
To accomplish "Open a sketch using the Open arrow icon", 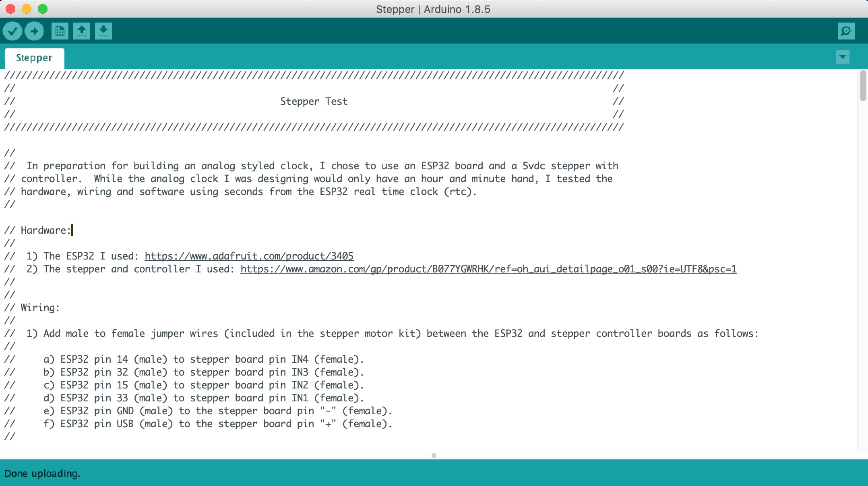I will (82, 31).
